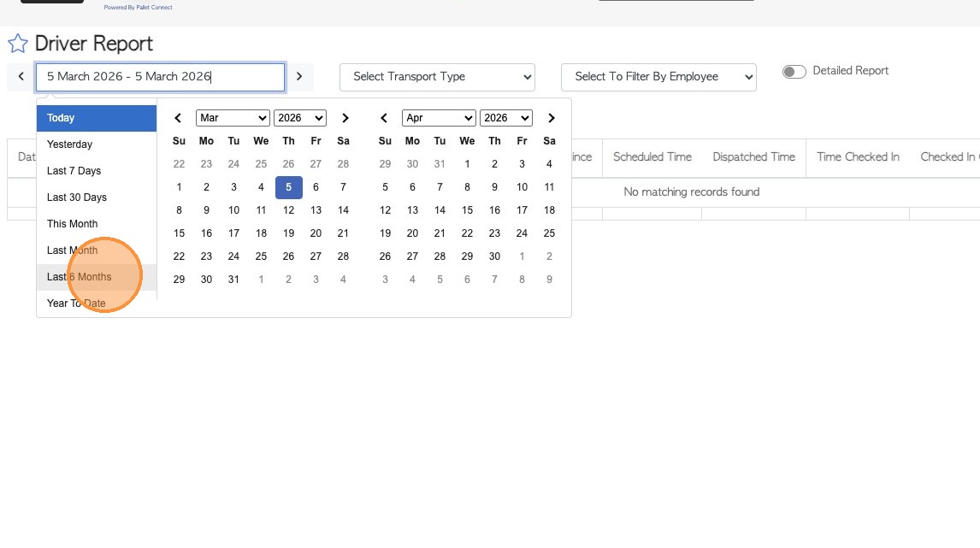The height and width of the screenshot is (548, 980).
Task: Click the Driver Report heading
Action: point(94,44)
